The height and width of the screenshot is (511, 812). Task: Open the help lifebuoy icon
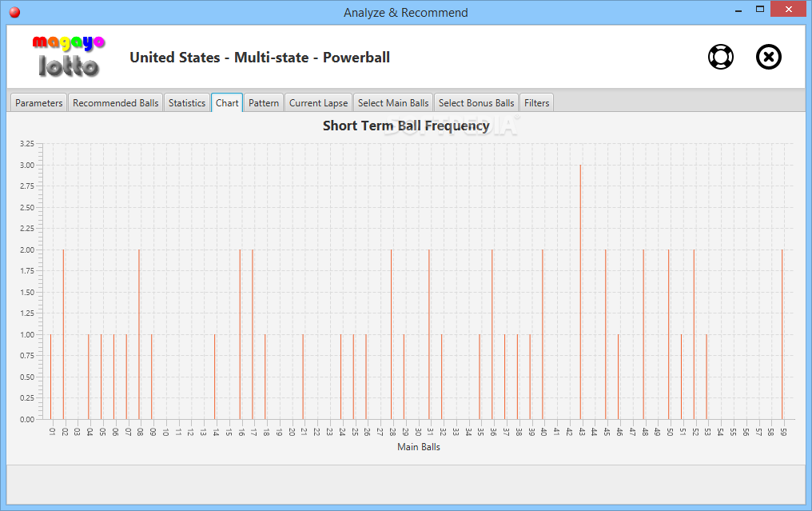point(721,57)
